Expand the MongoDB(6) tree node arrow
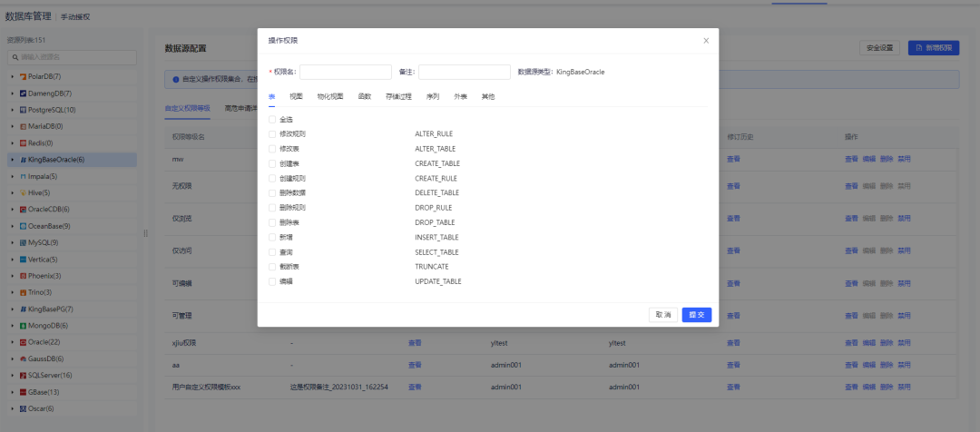 click(x=13, y=326)
